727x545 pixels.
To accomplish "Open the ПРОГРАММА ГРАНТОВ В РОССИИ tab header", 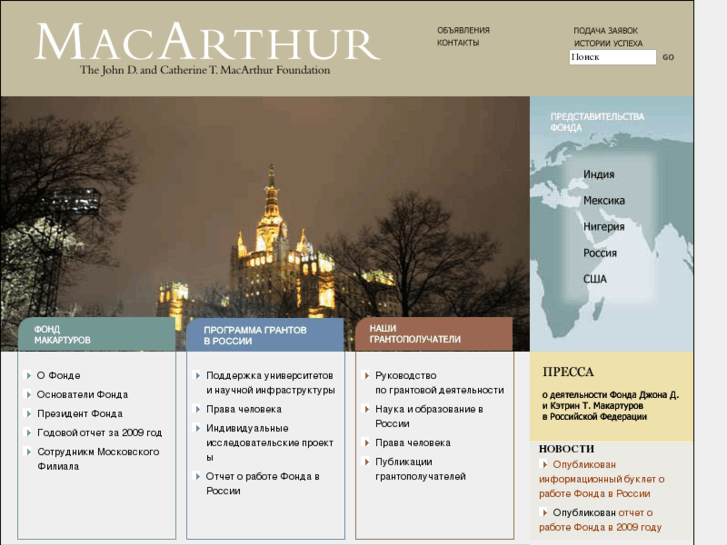I will [x=265, y=335].
